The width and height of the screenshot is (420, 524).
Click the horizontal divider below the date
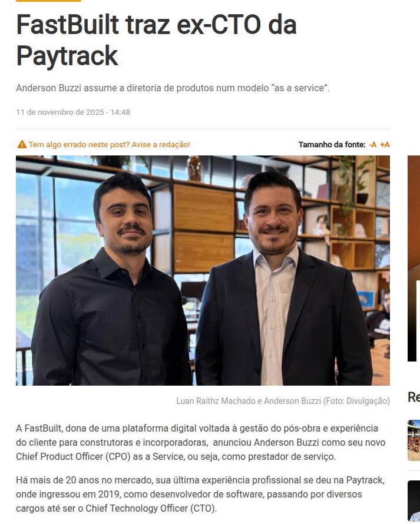coord(203,128)
